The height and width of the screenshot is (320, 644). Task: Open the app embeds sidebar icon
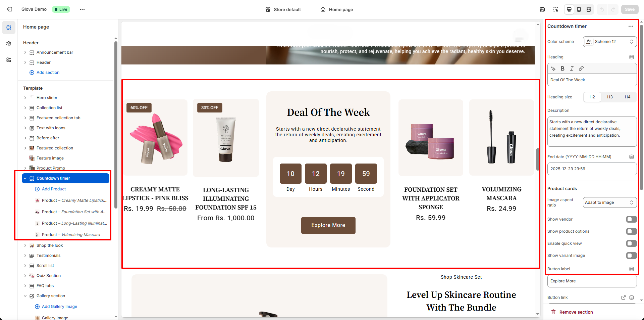point(9,60)
